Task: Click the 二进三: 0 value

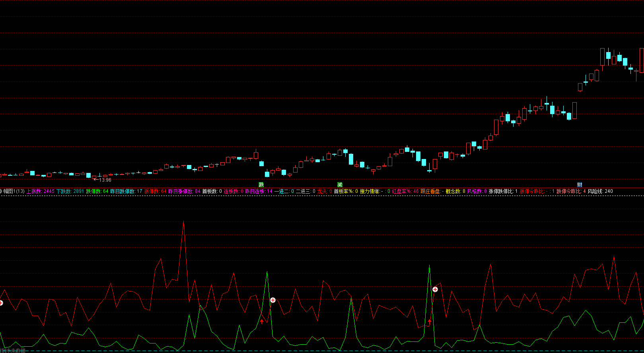Action: click(305, 191)
